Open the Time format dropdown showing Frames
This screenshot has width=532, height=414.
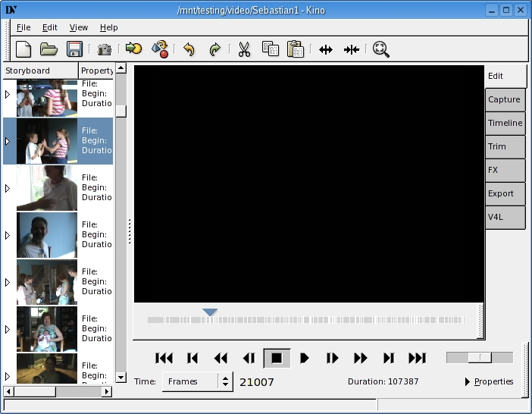click(x=197, y=381)
